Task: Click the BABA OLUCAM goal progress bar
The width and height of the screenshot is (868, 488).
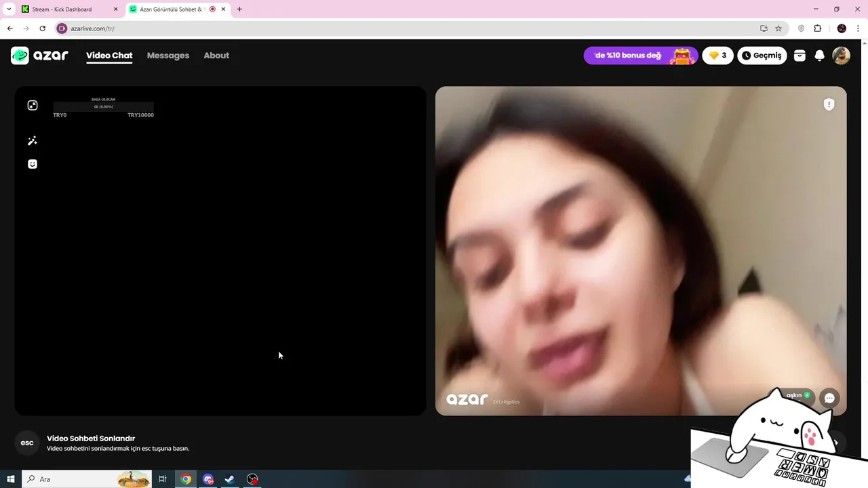Action: point(104,106)
